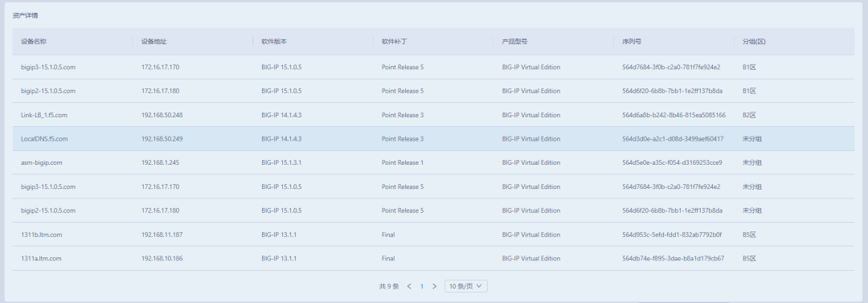
Task: Select device name asm-bigip.com
Action: [42, 163]
